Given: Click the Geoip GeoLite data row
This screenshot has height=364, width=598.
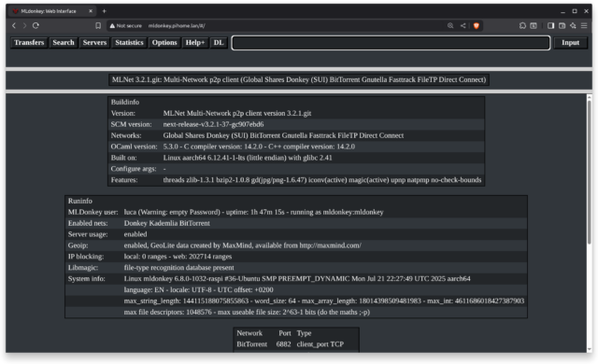Looking at the screenshot, I should (296, 245).
